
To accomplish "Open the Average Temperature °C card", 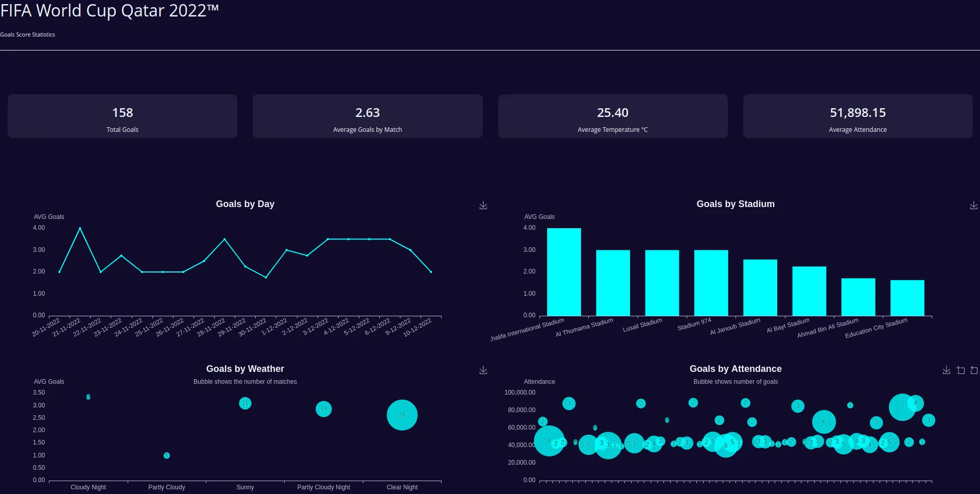I will [612, 116].
